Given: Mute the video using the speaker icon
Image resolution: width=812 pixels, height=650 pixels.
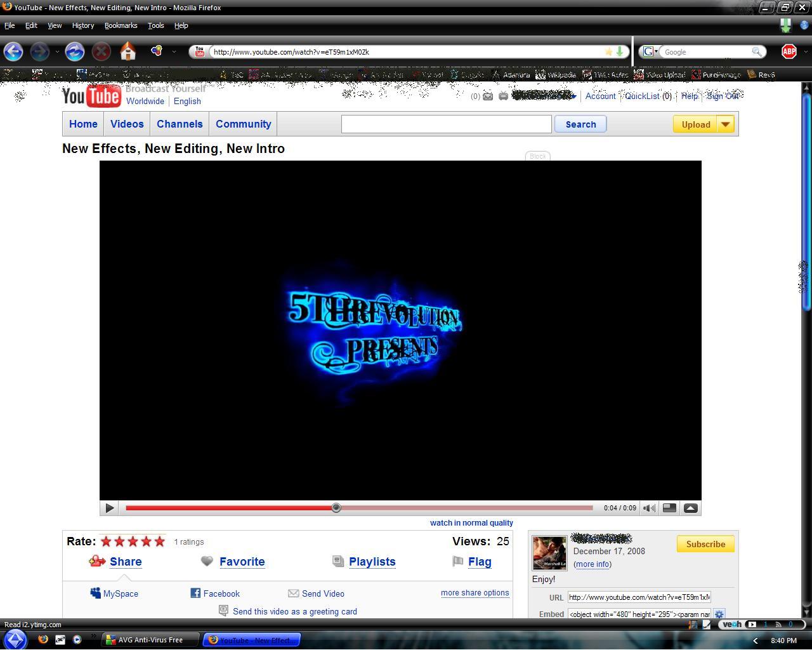Looking at the screenshot, I should [x=648, y=508].
